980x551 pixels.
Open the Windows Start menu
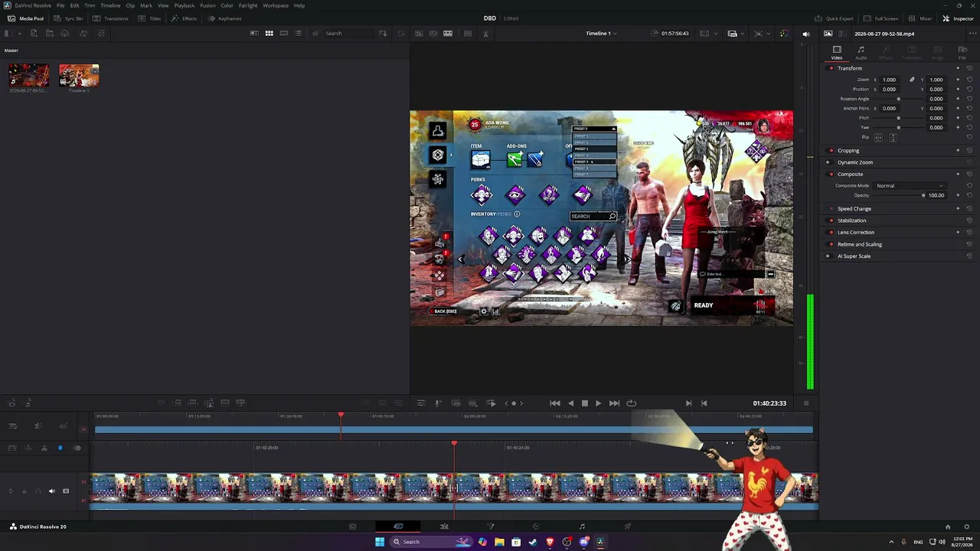click(379, 542)
